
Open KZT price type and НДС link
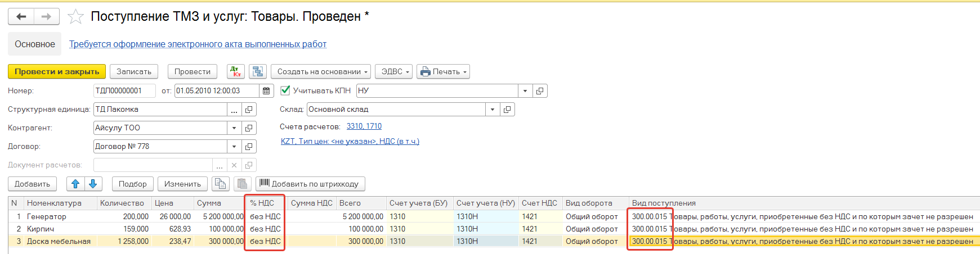pos(350,141)
